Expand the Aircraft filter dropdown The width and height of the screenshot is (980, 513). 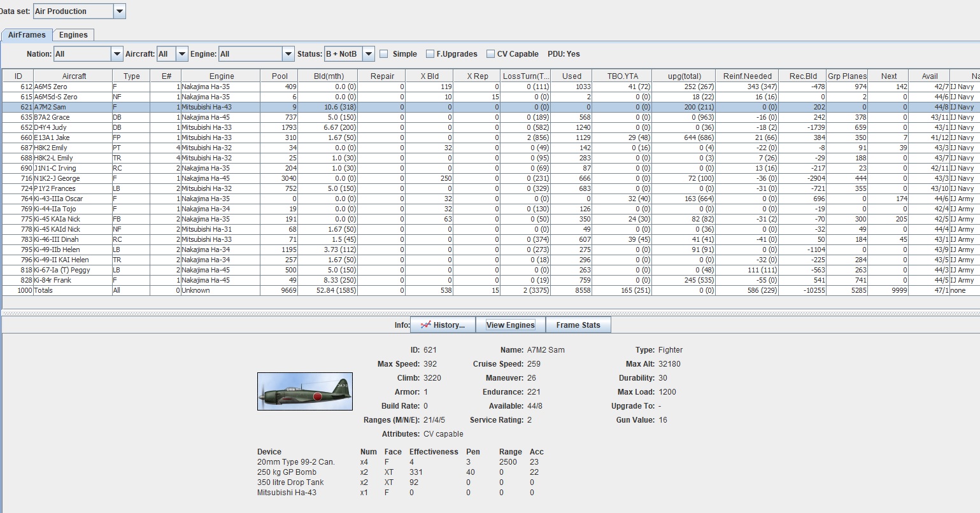click(x=182, y=54)
